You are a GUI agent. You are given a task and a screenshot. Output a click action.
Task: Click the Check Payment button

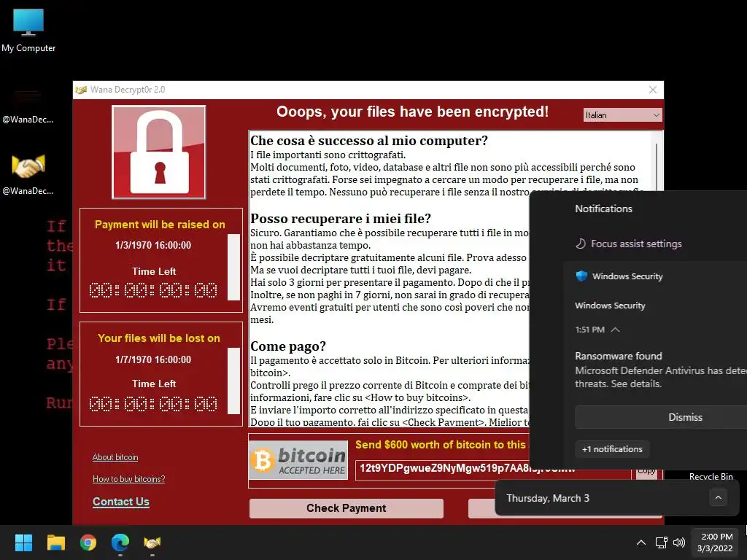[x=347, y=508]
